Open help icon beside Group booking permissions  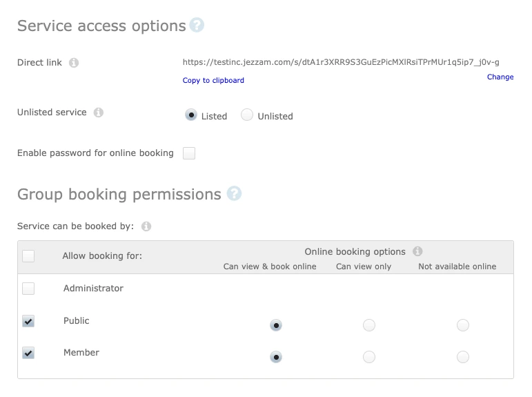pyautogui.click(x=234, y=194)
